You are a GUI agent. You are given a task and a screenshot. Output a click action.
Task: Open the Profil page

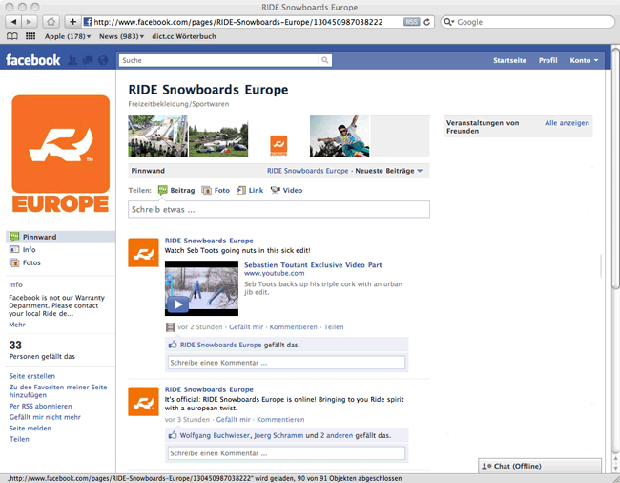[x=548, y=60]
